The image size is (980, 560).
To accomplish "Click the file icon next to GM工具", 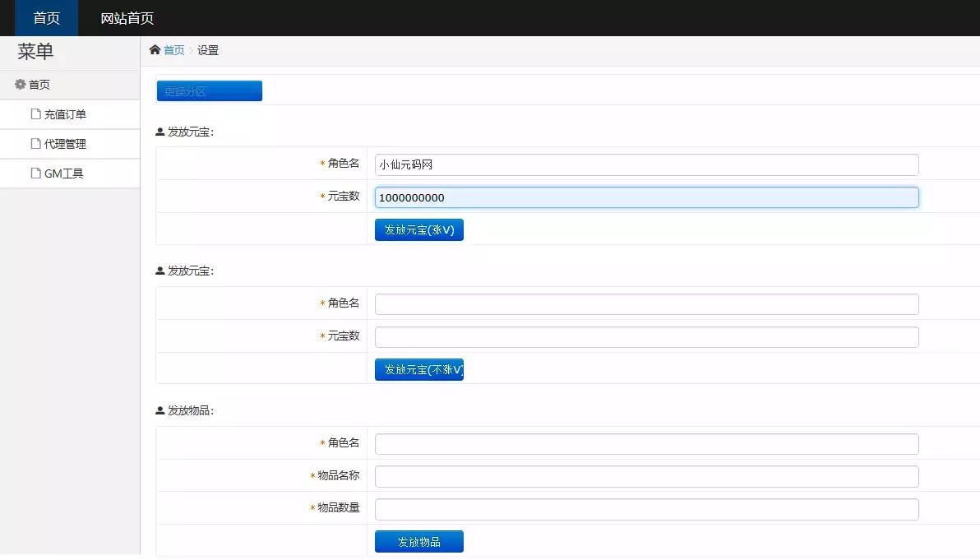I will click(35, 174).
